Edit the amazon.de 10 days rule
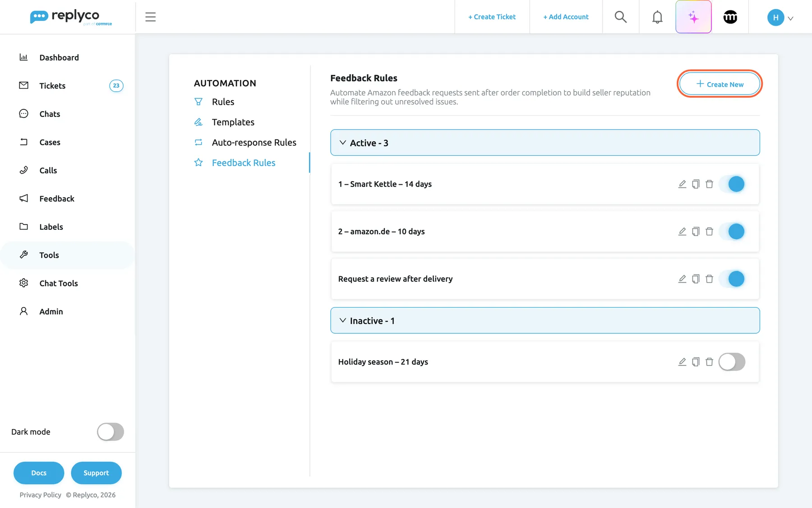The width and height of the screenshot is (812, 508). pyautogui.click(x=682, y=232)
